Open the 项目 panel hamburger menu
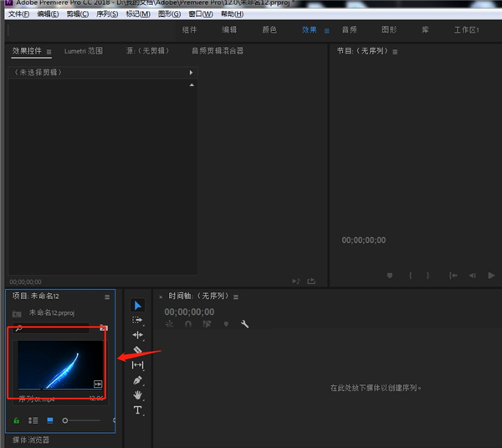Image resolution: width=502 pixels, height=448 pixels. [107, 296]
